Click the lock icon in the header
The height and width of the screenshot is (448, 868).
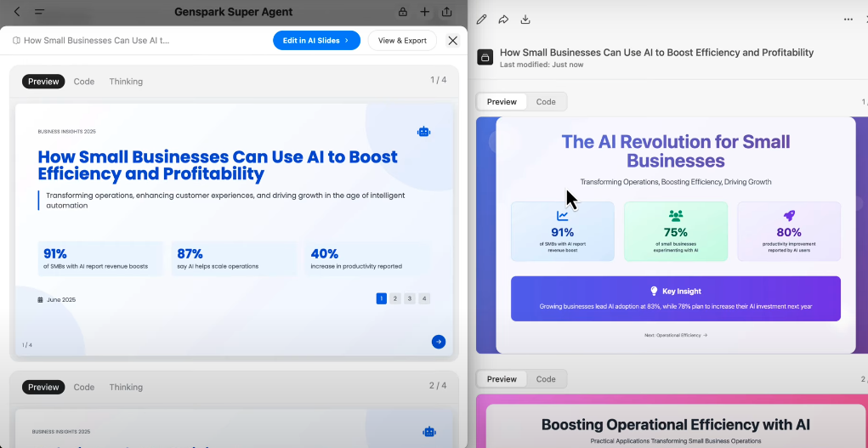click(402, 12)
